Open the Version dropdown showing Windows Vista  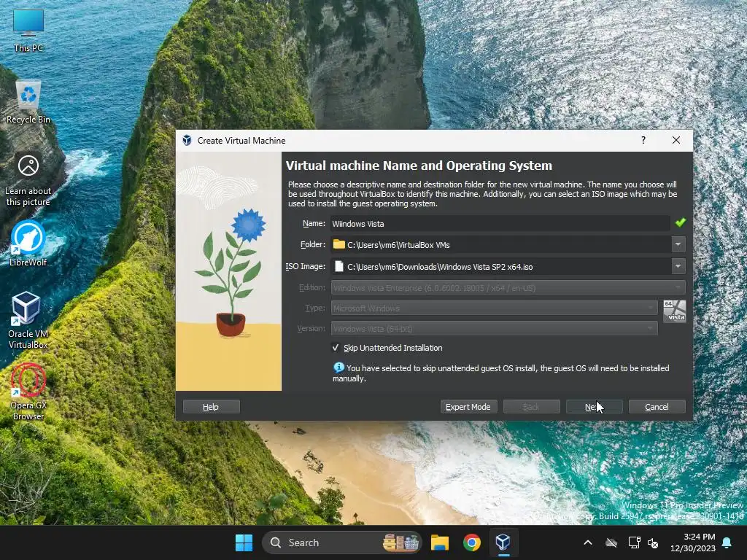(494, 329)
